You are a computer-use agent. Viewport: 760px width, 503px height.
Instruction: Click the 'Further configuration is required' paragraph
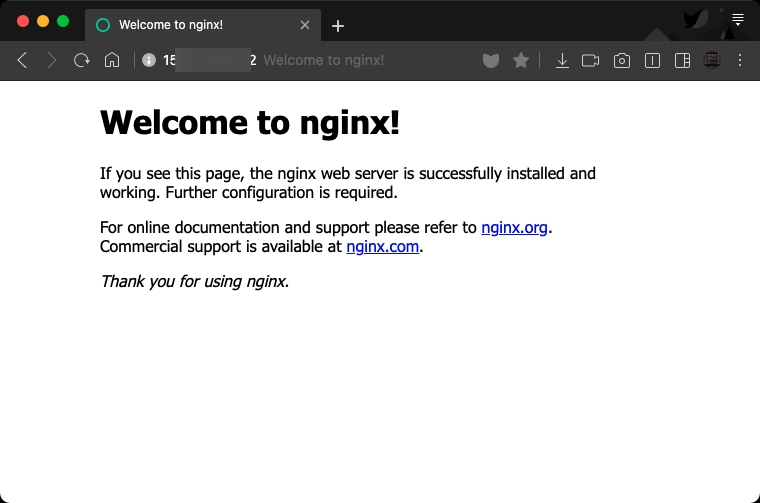[x=348, y=183]
